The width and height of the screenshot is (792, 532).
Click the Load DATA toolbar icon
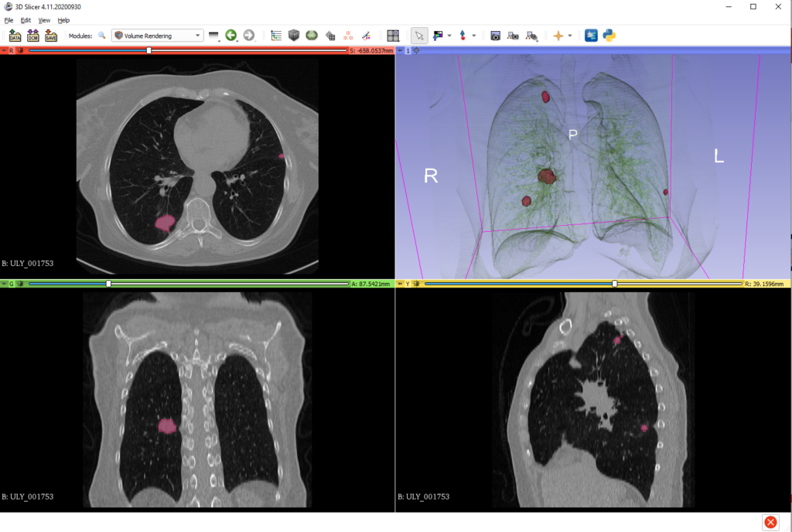[x=15, y=36]
